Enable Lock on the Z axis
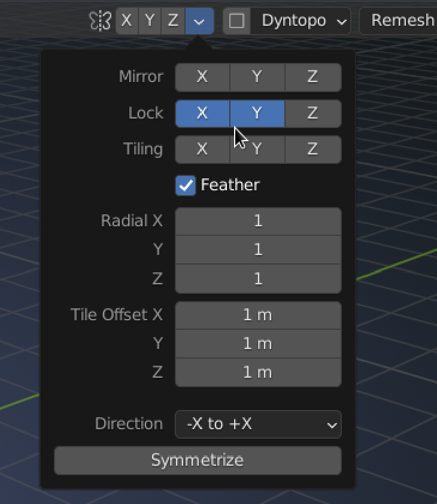437x504 pixels. (312, 113)
